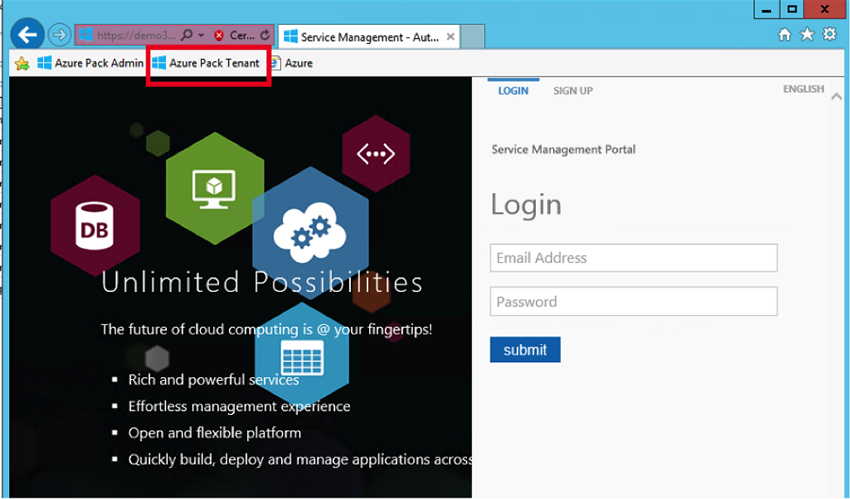Screen dimensions: 850x499
Task: Refresh the page with reload icon
Action: coord(265,35)
